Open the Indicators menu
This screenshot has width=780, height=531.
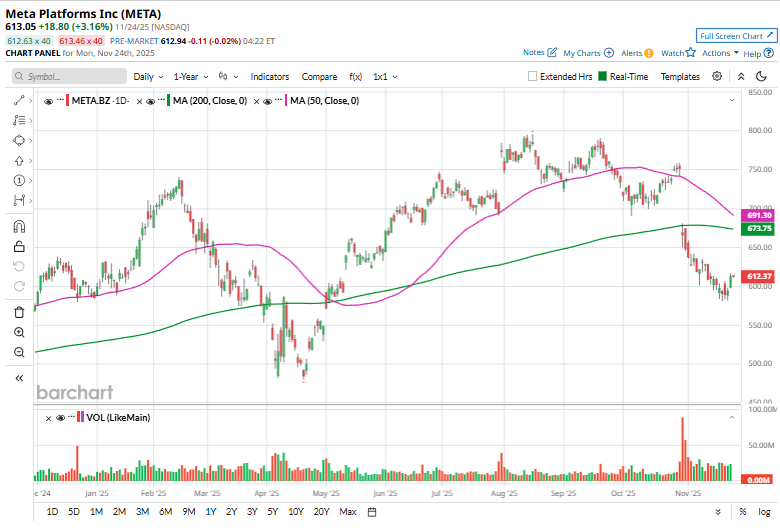coord(269,76)
